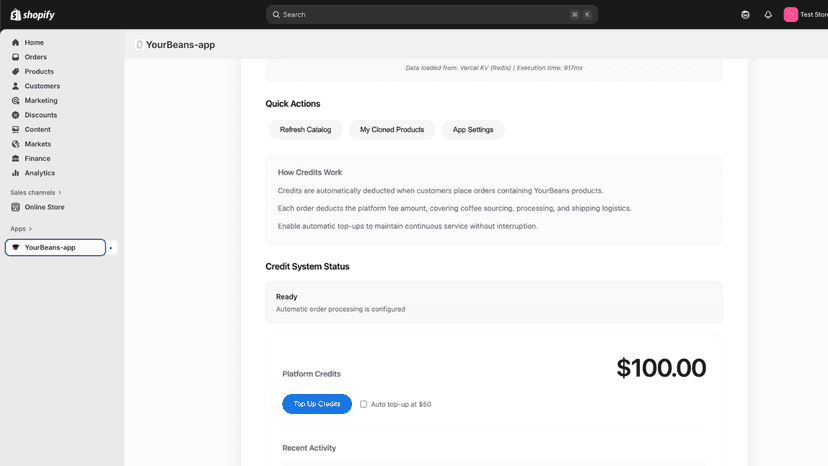This screenshot has width=828, height=466.
Task: Click the YourBeans-app page title
Action: click(x=181, y=45)
